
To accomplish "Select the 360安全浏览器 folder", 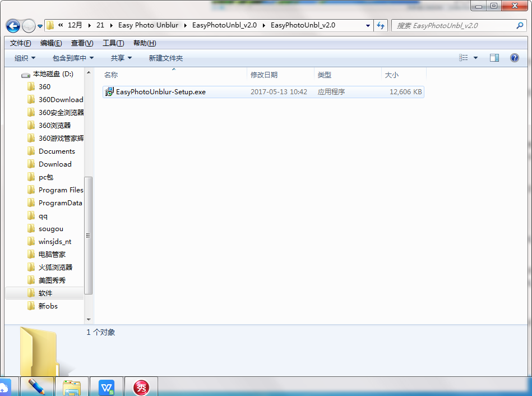I will click(x=55, y=112).
